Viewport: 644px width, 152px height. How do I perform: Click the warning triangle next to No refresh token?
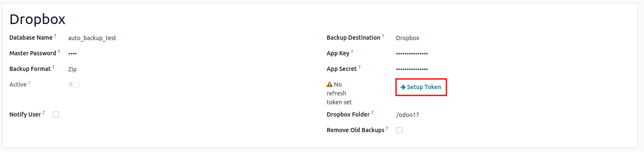(x=330, y=84)
